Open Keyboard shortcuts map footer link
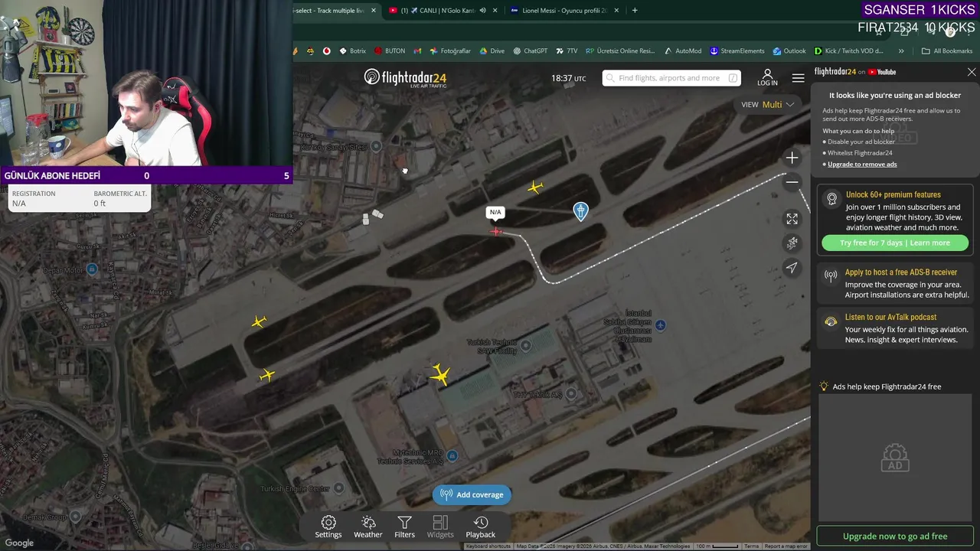Image resolution: width=980 pixels, height=551 pixels. [488, 546]
